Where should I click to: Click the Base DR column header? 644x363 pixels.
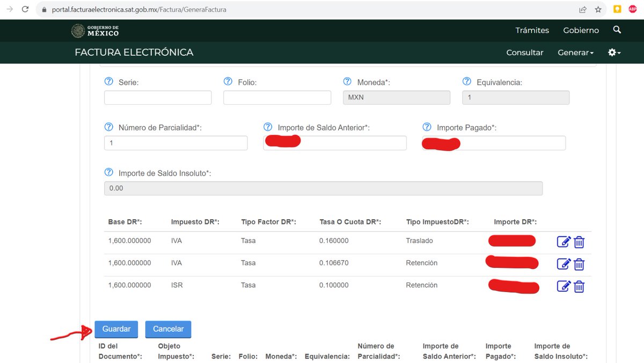coord(125,222)
